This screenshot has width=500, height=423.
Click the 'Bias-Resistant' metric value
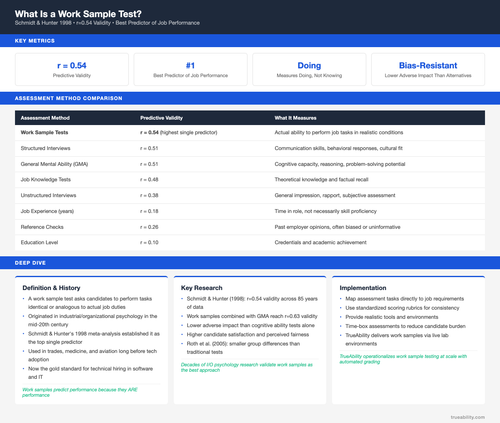[428, 65]
